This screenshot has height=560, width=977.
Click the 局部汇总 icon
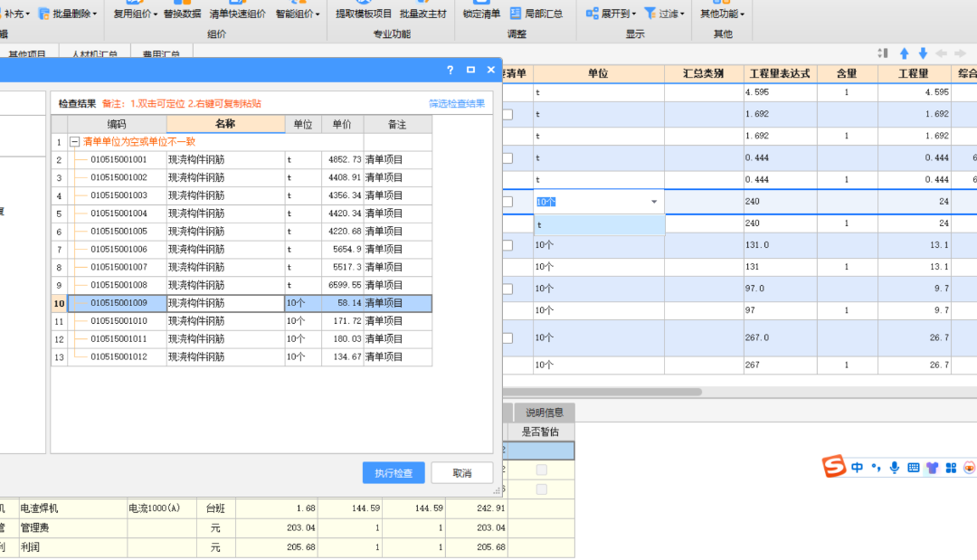pos(516,13)
